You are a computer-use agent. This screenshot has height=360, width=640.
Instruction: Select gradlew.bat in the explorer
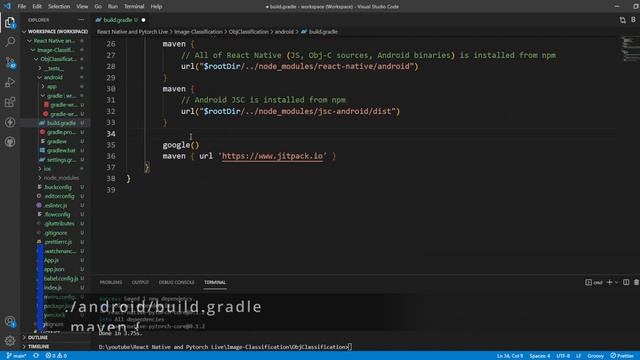point(61,150)
